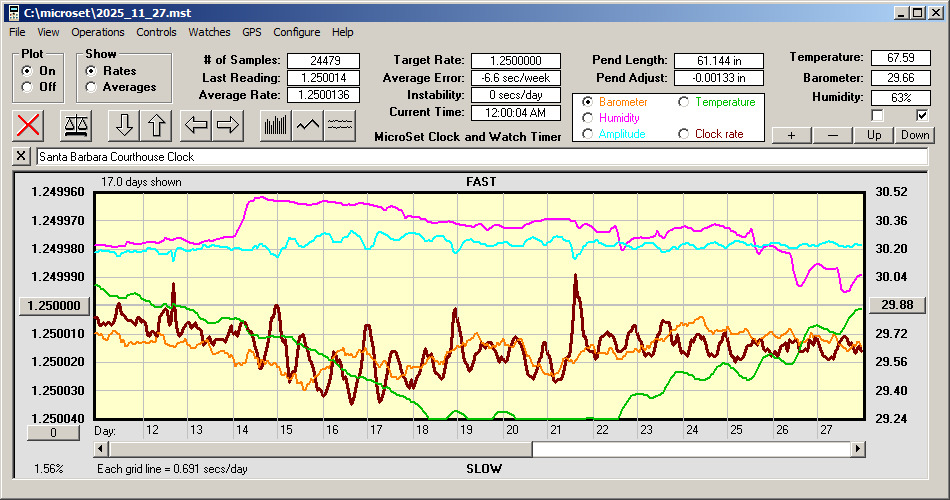The height and width of the screenshot is (500, 950).
Task: Select the Temperature radio button
Action: (684, 102)
